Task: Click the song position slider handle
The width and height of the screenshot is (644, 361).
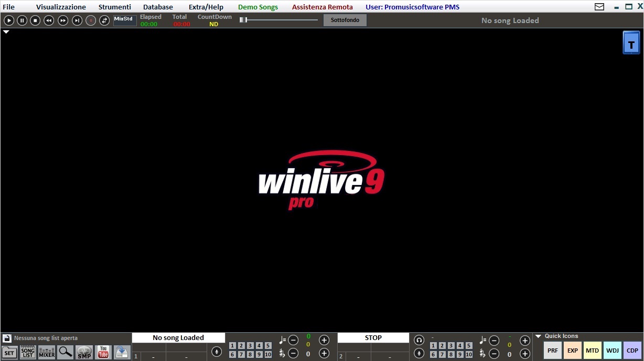Action: click(x=243, y=20)
